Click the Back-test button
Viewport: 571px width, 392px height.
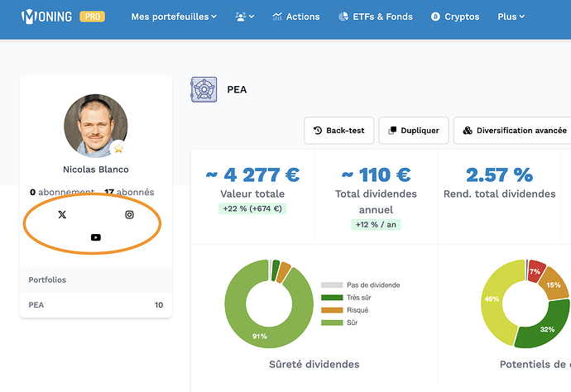[340, 131]
